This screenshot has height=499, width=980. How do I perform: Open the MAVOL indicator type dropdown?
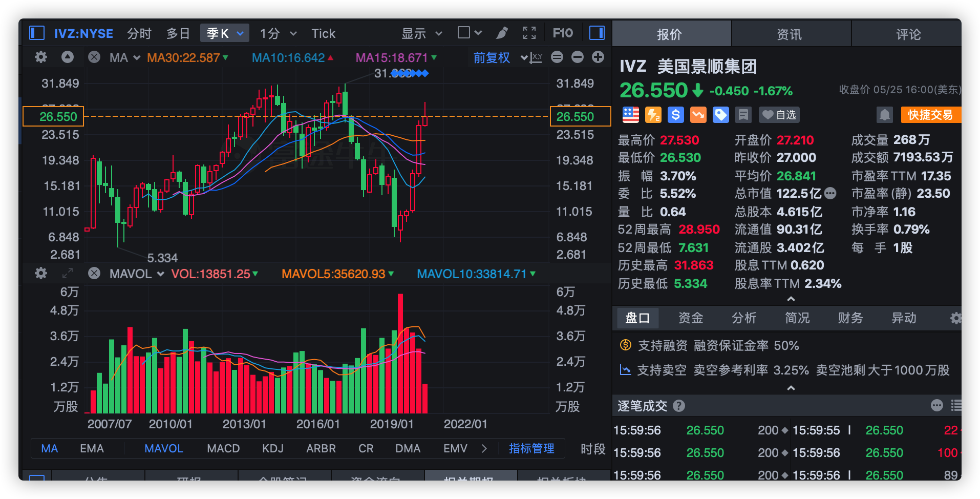pos(137,274)
